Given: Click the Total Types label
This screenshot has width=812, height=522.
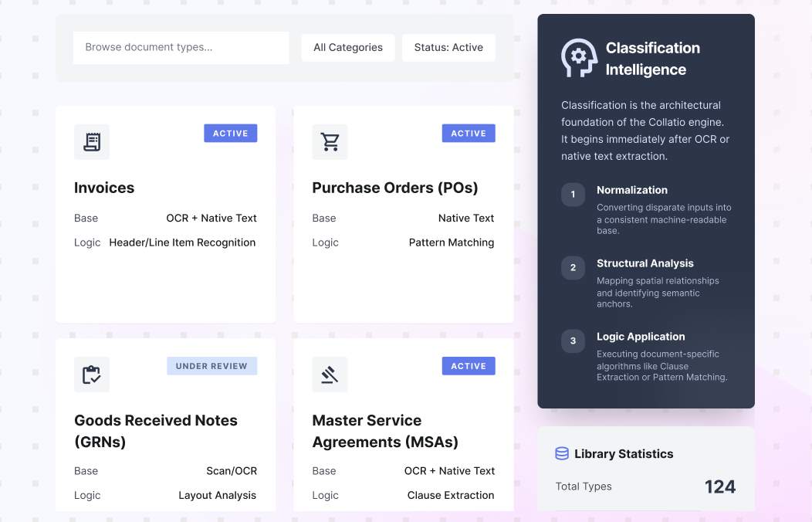Looking at the screenshot, I should pyautogui.click(x=584, y=486).
